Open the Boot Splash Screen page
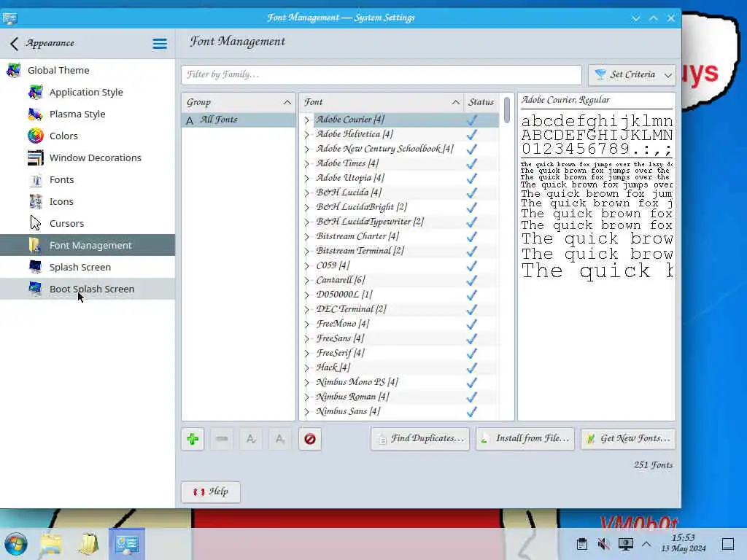The width and height of the screenshot is (747, 560). click(x=88, y=289)
